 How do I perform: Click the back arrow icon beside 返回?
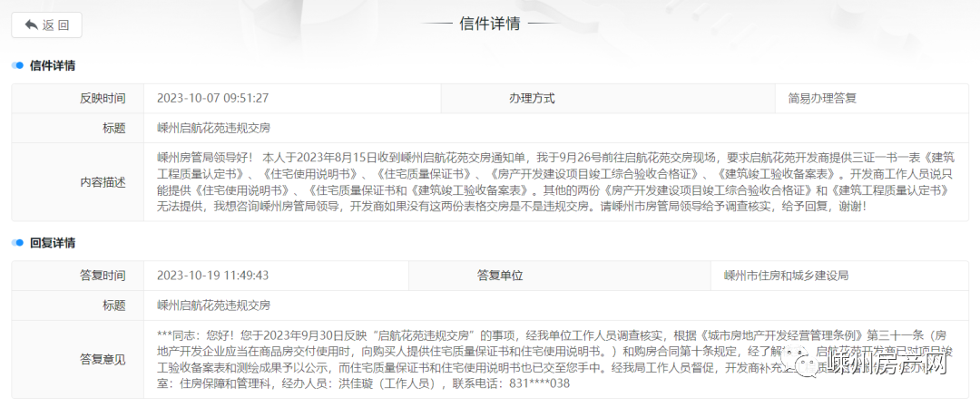pos(31,24)
